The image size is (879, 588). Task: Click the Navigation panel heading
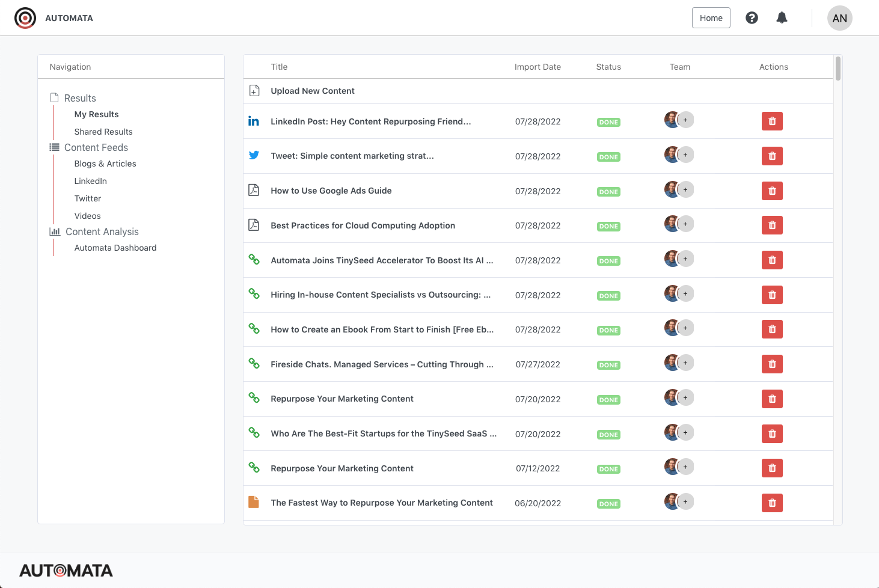(x=70, y=67)
